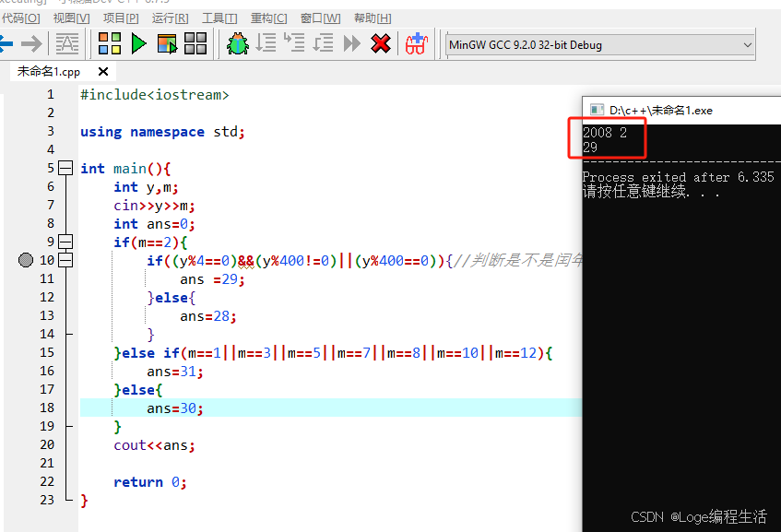The height and width of the screenshot is (532, 781).
Task: Click the Compile and Run icon
Action: 167,44
